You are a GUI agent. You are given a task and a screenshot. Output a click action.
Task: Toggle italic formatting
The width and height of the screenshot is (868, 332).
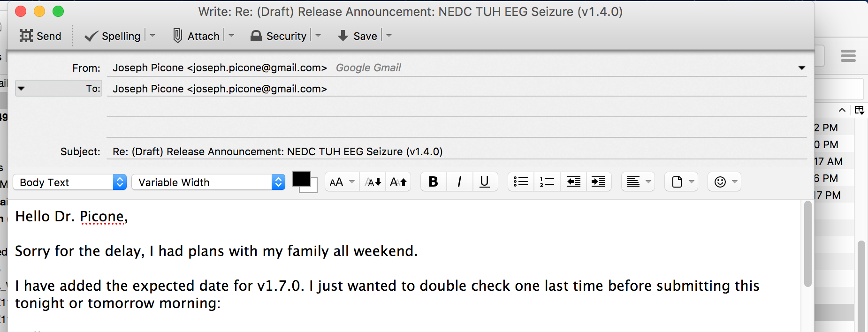point(459,182)
